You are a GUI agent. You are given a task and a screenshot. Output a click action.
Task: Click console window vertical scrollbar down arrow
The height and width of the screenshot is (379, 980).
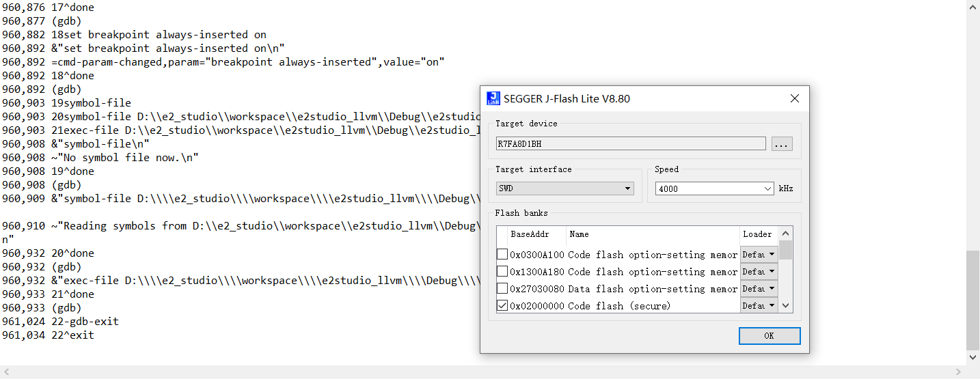click(973, 357)
